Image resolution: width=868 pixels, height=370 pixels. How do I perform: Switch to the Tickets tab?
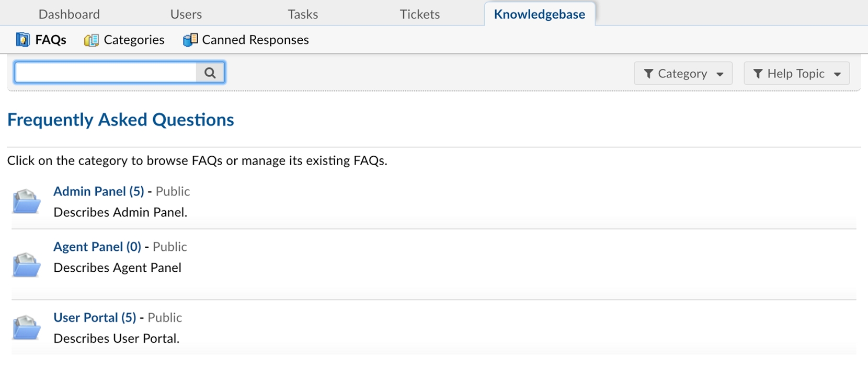tap(419, 14)
